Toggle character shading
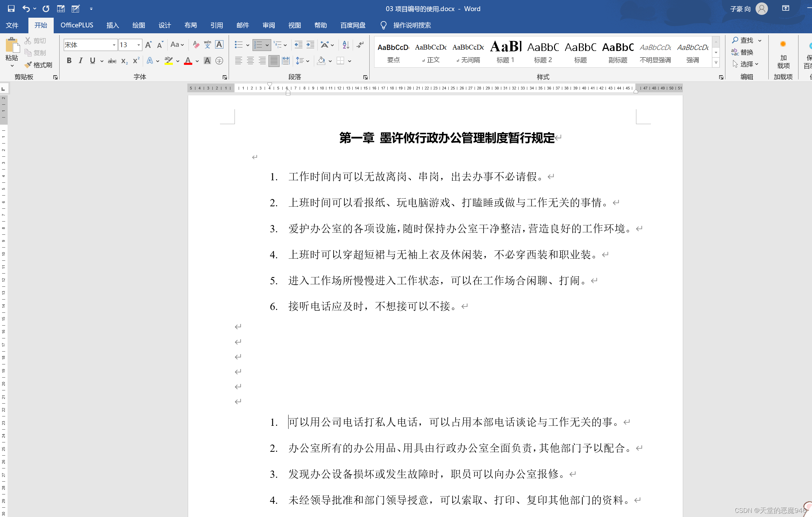 (207, 61)
